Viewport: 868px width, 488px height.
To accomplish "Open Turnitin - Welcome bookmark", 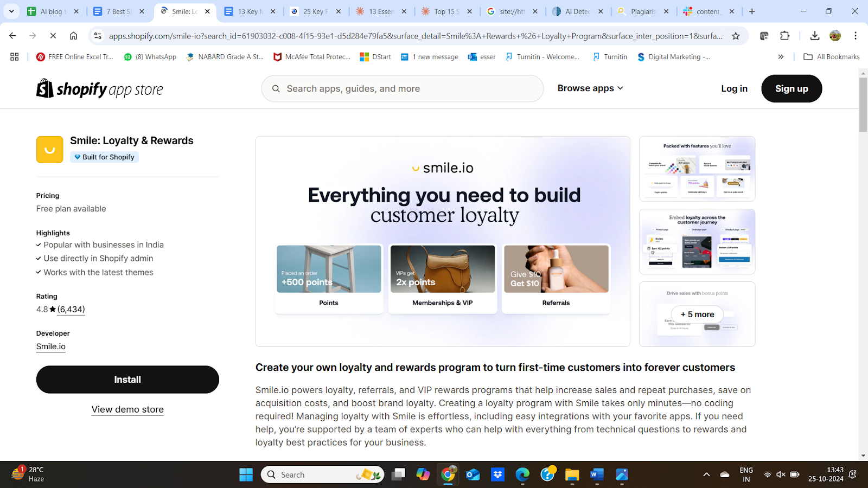I will (x=542, y=56).
